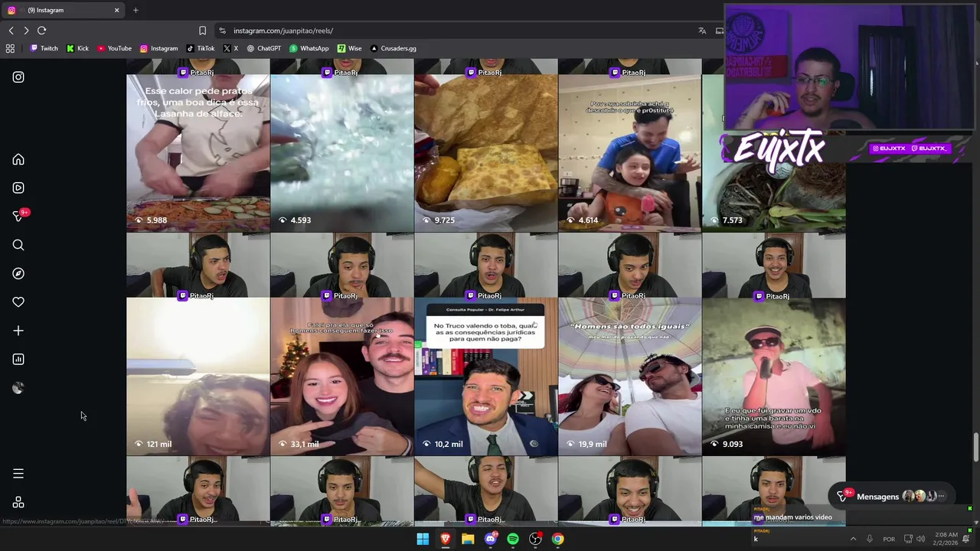Go back with the browser back arrow
980x551 pixels.
(x=11, y=31)
